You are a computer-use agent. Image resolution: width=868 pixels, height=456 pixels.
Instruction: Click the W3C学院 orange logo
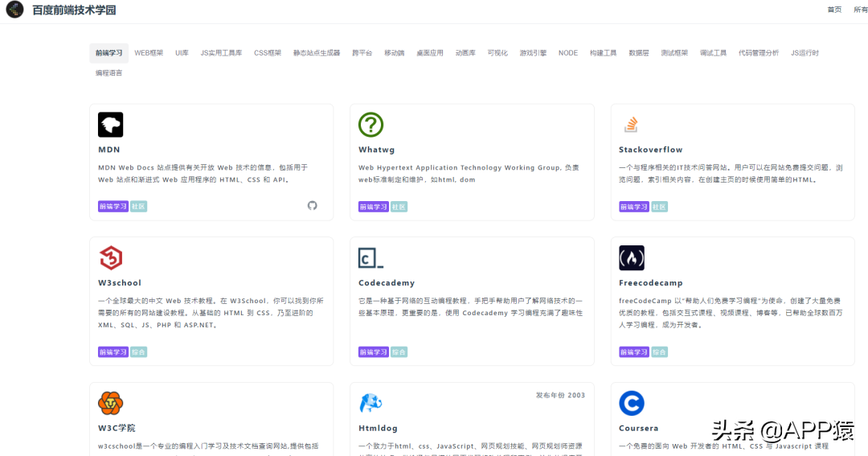(x=110, y=403)
